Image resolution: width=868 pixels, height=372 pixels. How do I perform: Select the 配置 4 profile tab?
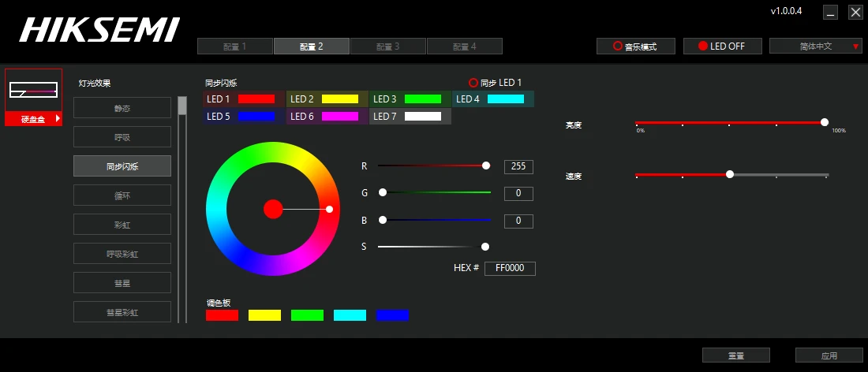click(465, 46)
